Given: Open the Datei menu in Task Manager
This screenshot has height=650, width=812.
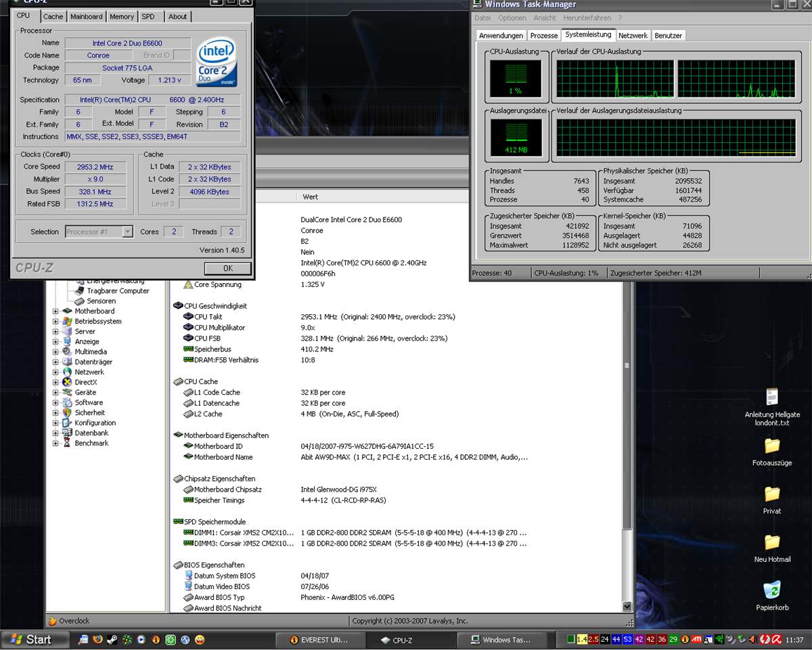Looking at the screenshot, I should pyautogui.click(x=482, y=18).
